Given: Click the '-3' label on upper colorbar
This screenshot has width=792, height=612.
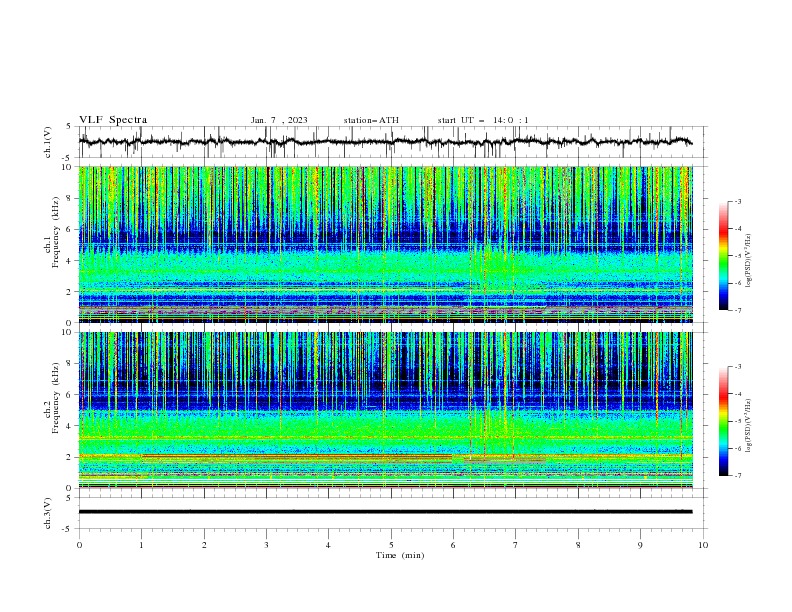Looking at the screenshot, I should click(737, 201).
